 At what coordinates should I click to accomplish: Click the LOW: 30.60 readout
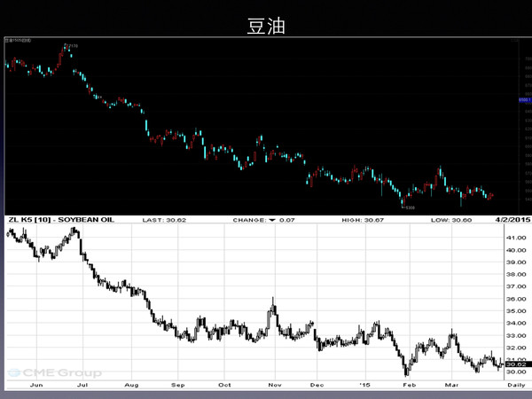[451, 220]
